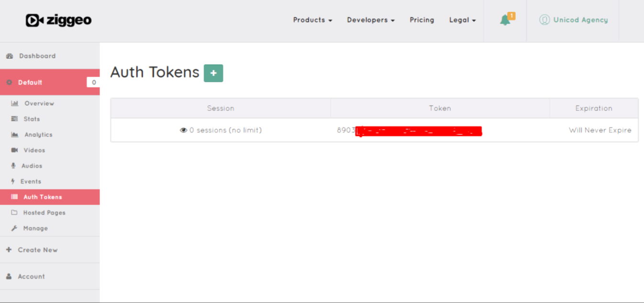Select the Default application label

point(30,82)
